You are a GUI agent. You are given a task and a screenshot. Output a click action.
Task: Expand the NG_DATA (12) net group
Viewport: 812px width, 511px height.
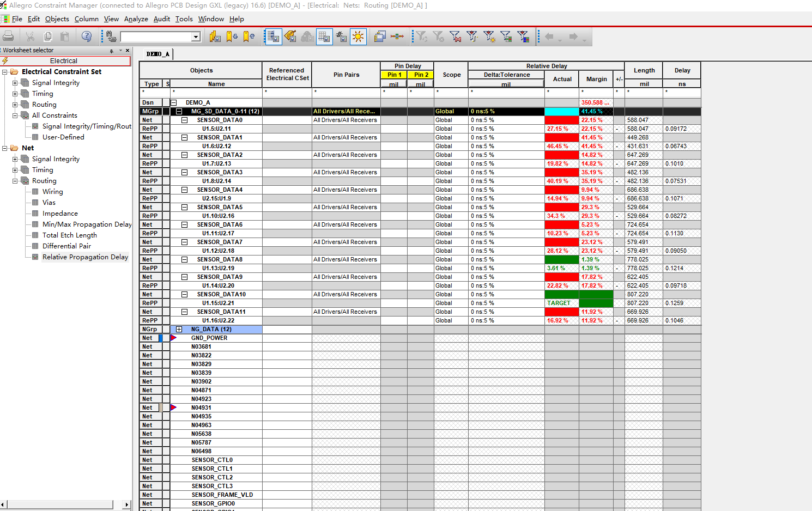[179, 329]
